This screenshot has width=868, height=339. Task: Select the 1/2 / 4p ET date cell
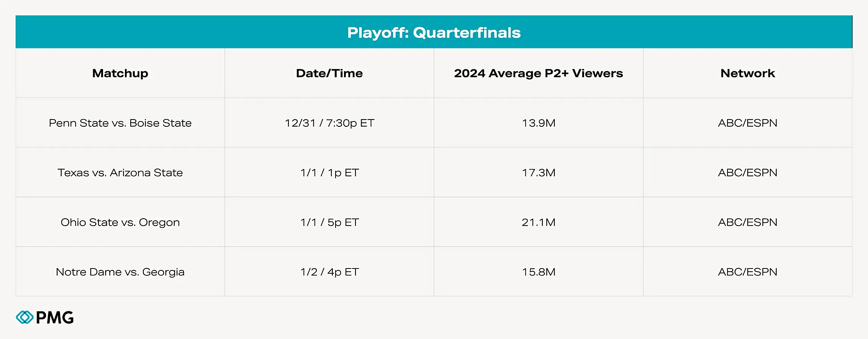(x=329, y=272)
